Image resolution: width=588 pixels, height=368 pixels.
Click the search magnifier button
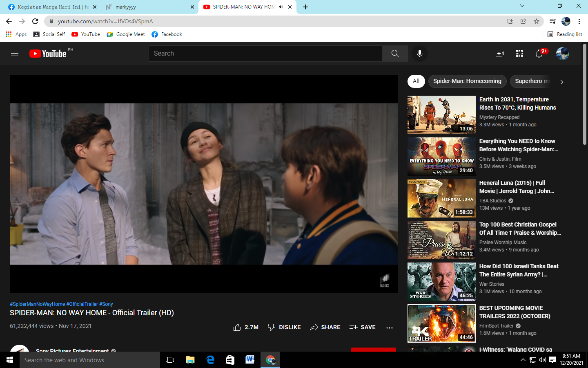[x=395, y=54]
